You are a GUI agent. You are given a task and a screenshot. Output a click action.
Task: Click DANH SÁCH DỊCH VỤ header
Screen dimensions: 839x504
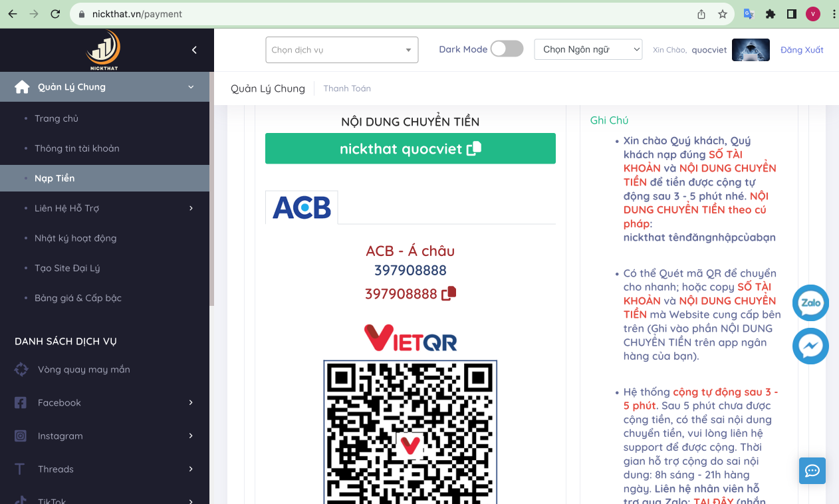[65, 341]
